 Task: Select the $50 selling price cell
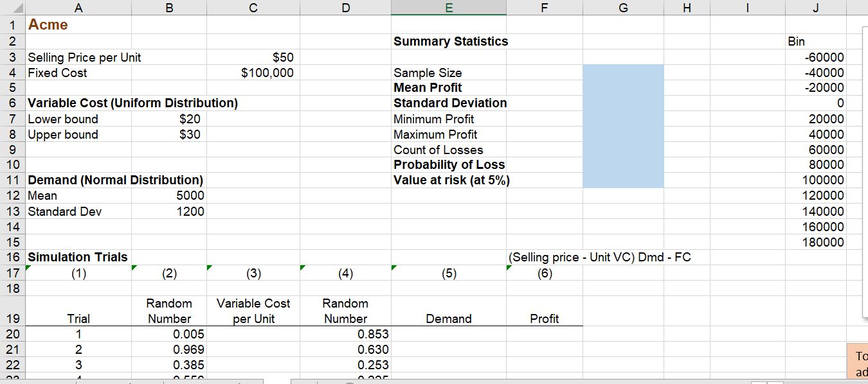[253, 57]
